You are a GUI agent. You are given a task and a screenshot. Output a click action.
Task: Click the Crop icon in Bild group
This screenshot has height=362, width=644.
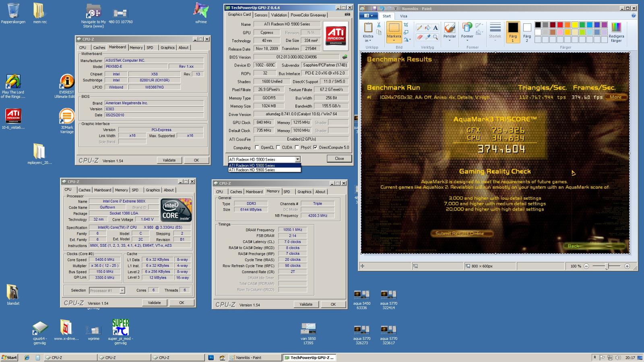(406, 25)
